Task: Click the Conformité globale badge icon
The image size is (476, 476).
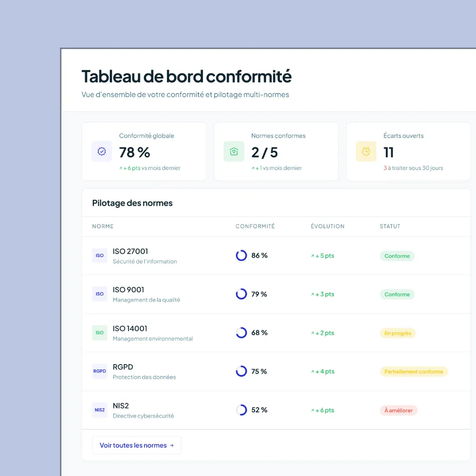Action: [x=102, y=151]
